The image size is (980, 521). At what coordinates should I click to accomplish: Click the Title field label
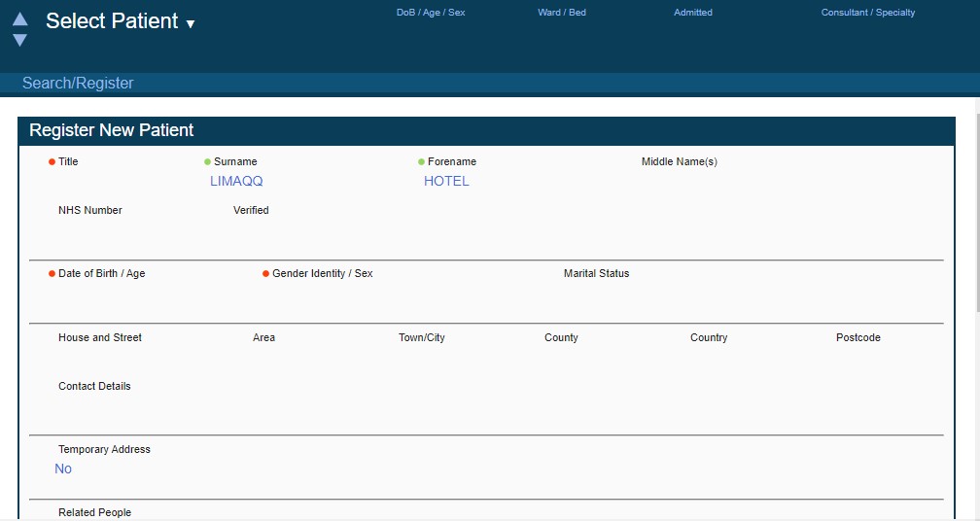pos(68,161)
